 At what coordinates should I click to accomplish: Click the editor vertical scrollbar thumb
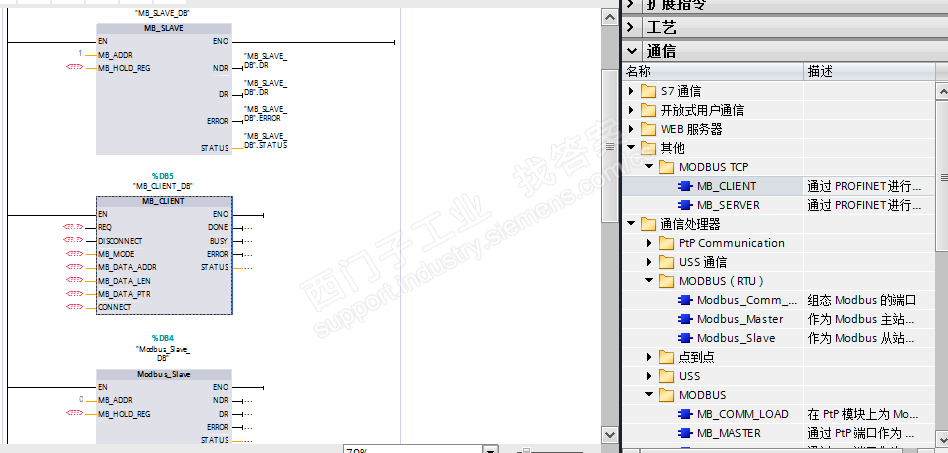pos(610,146)
